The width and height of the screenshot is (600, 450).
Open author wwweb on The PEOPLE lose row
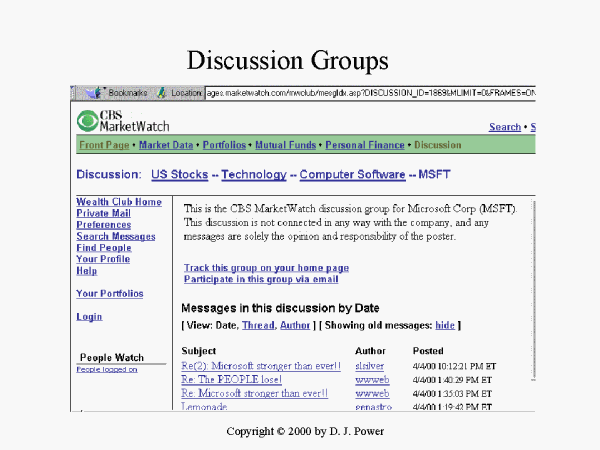point(372,380)
